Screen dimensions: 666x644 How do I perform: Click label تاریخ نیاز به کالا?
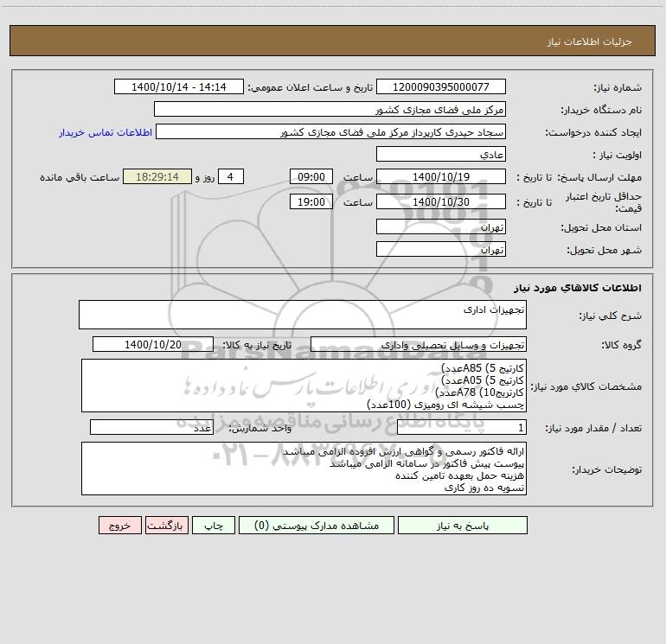click(x=257, y=345)
